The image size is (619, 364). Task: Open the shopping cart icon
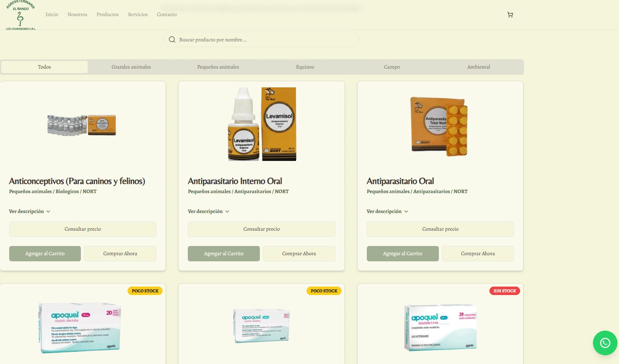coord(510,15)
